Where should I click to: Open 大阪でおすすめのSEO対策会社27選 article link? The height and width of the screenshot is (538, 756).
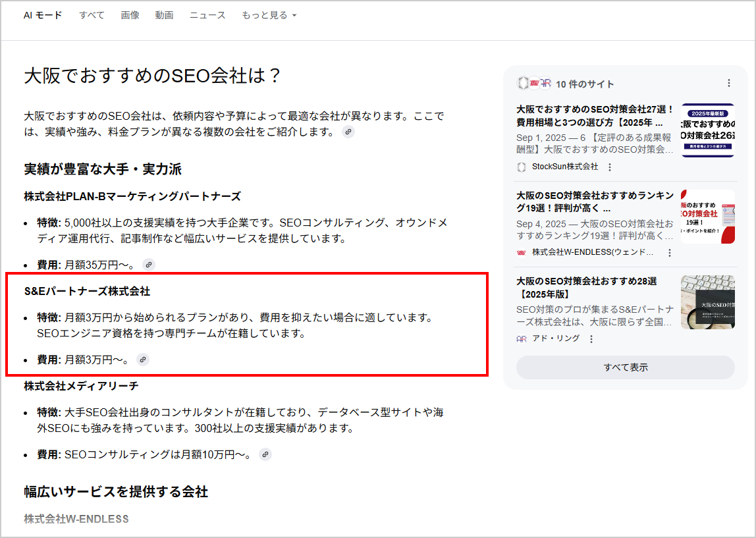coord(595,116)
